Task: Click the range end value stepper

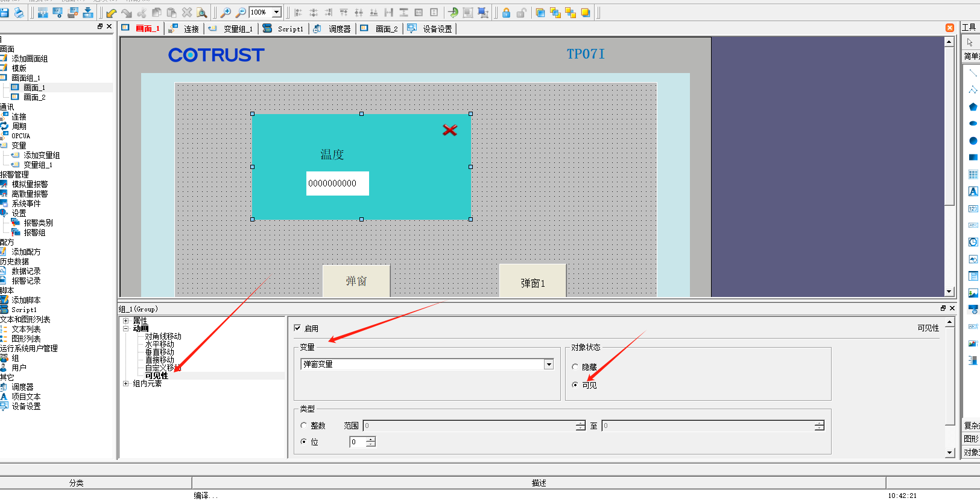Action: click(819, 426)
